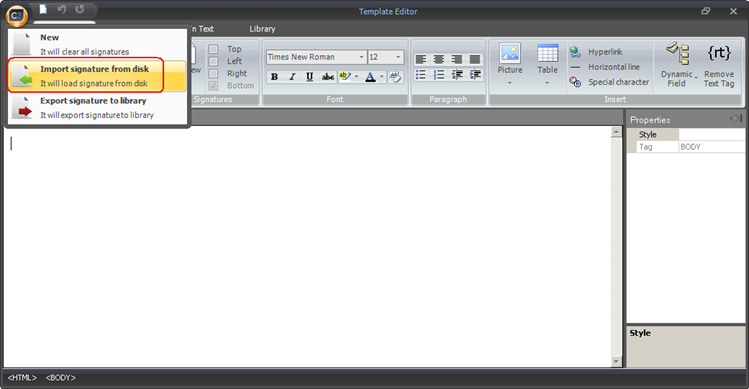Check the Left checkbox
The image size is (749, 389).
[x=214, y=61]
